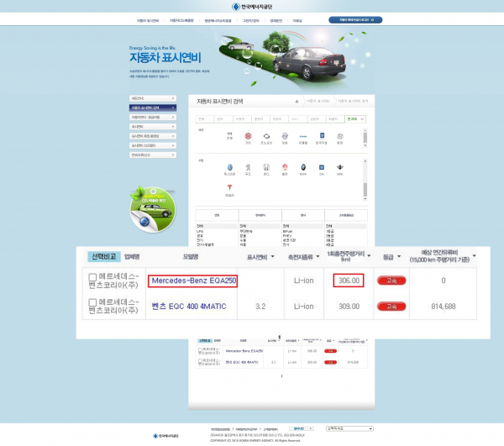Open the footer site select dropdown
Screen dimensions: 504x446
[349, 428]
